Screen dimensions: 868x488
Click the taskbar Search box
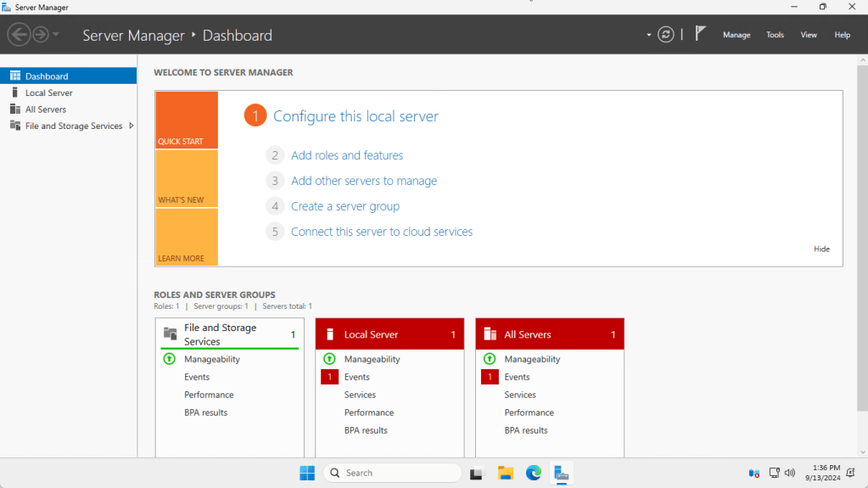(392, 473)
